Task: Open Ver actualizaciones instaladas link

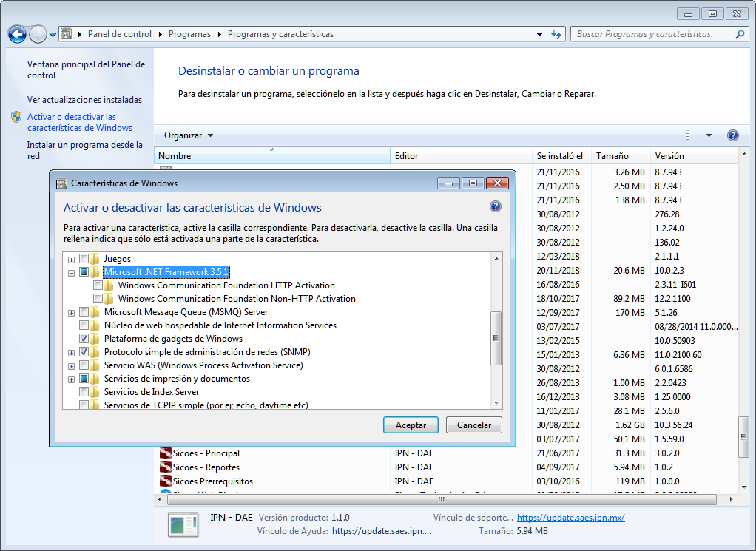Action: (x=84, y=100)
